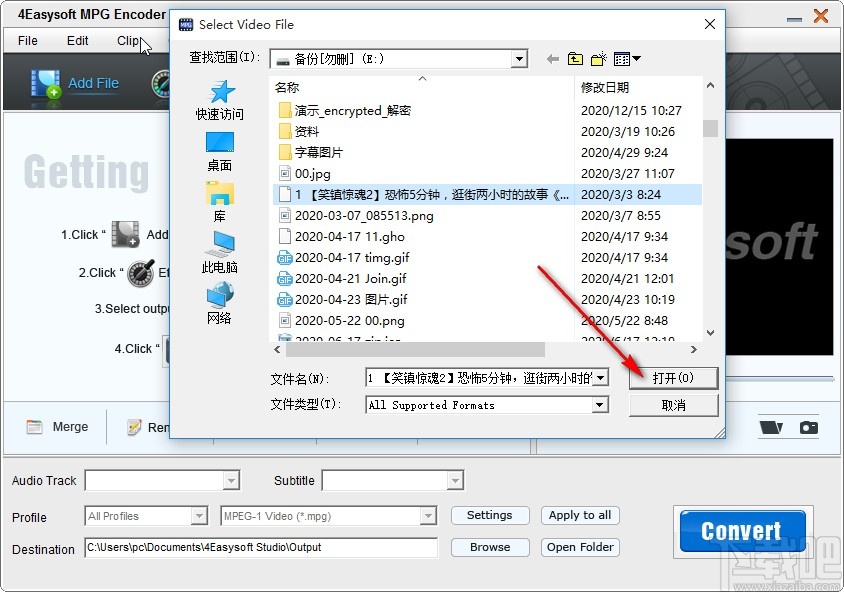Click the 打开(O) button
Image resolution: width=844 pixels, height=592 pixels.
coord(674,378)
